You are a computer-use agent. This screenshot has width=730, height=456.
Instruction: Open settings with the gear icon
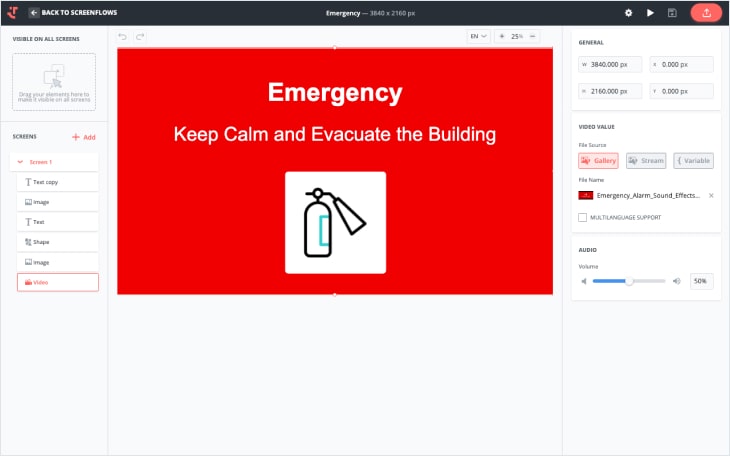coord(628,13)
